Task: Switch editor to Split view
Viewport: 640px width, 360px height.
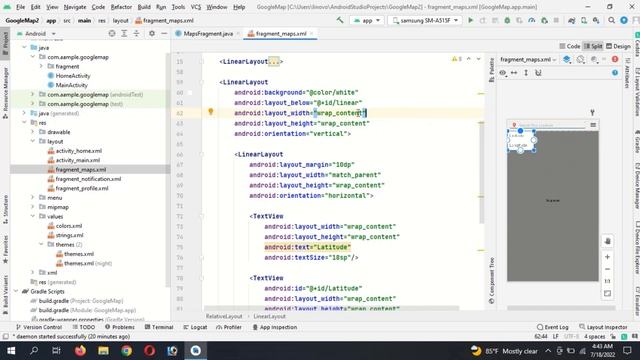Action: point(593,46)
